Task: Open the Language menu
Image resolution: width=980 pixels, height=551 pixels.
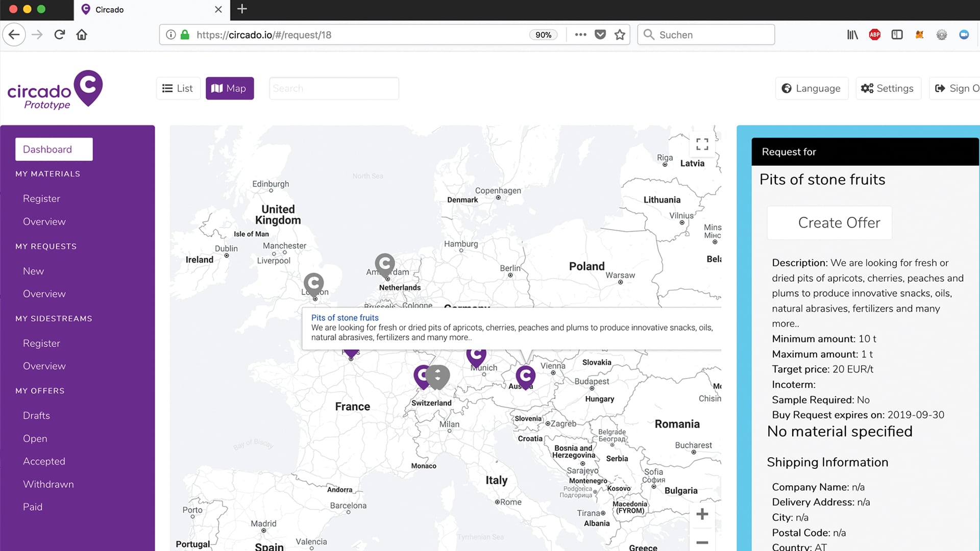Action: point(811,88)
